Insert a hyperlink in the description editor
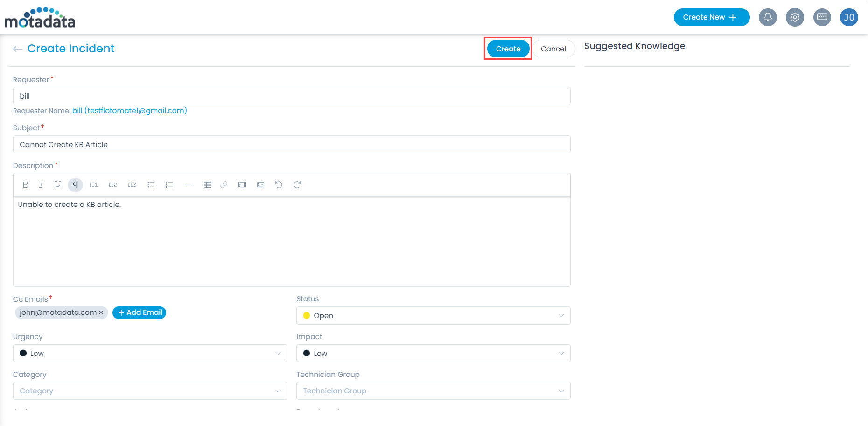Screen dimensions: 868x426 (x=224, y=185)
